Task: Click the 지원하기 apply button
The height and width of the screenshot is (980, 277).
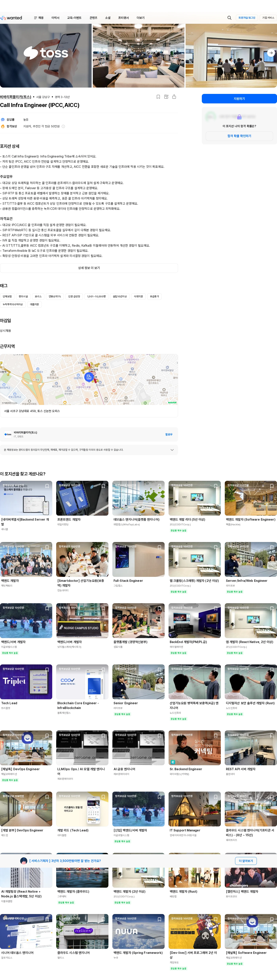Action: click(x=239, y=99)
